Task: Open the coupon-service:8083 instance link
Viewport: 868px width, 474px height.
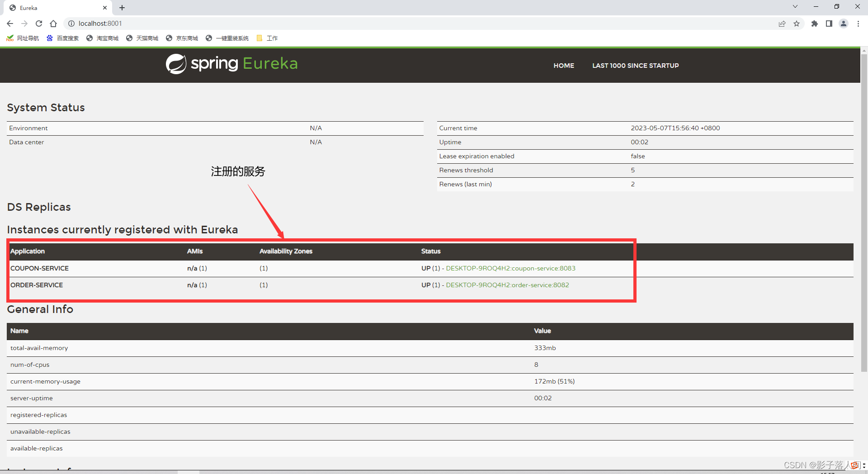Action: coord(511,268)
